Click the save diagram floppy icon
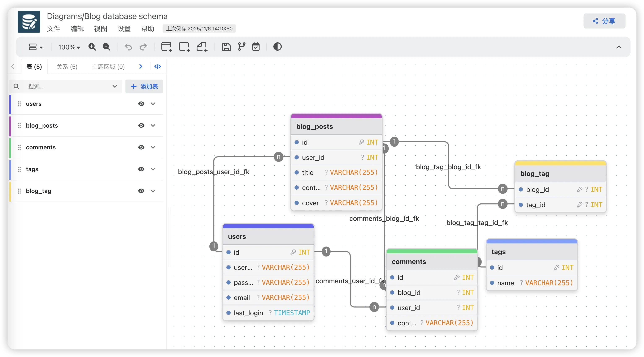 click(226, 47)
